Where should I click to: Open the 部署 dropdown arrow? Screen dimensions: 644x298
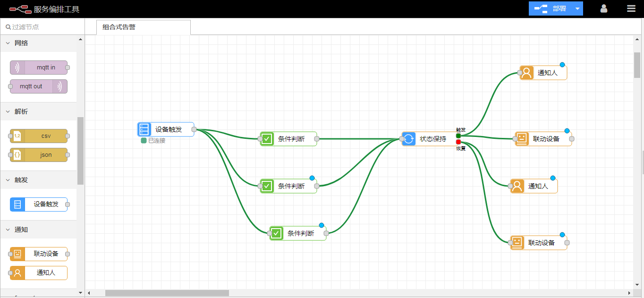[x=577, y=9]
